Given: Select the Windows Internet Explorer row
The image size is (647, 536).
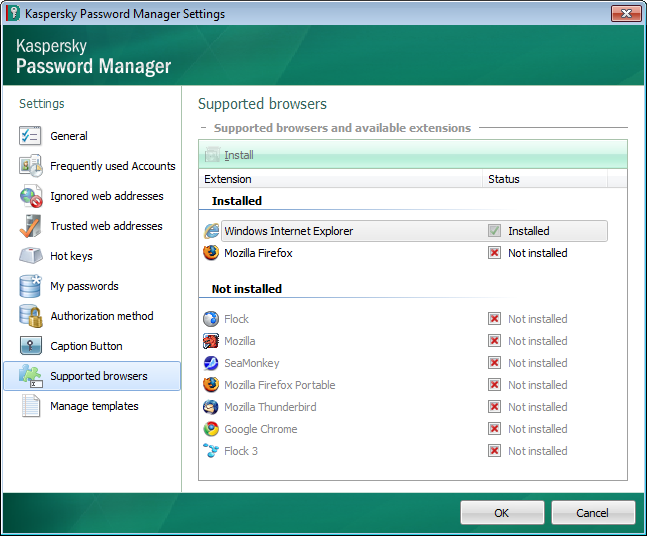Looking at the screenshot, I should coord(414,231).
